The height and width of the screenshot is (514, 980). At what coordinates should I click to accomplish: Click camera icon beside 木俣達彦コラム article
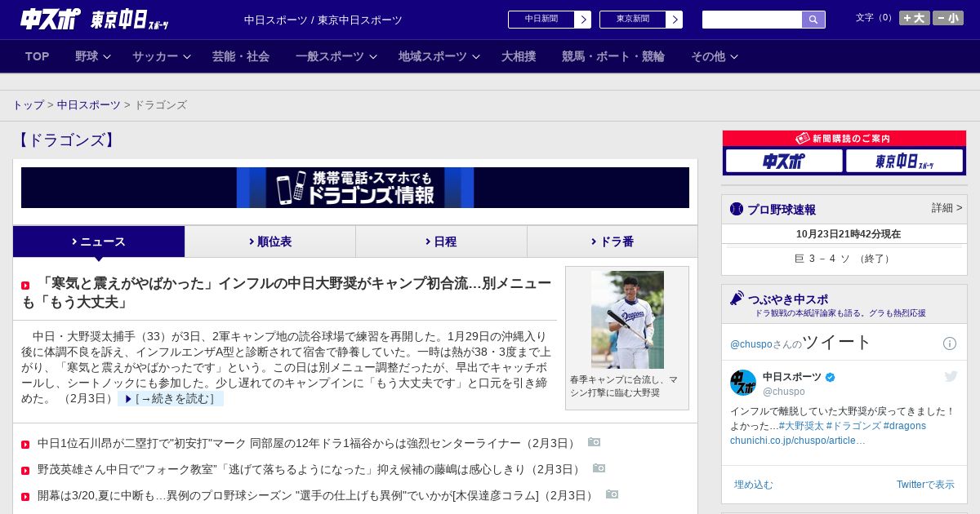click(x=612, y=494)
